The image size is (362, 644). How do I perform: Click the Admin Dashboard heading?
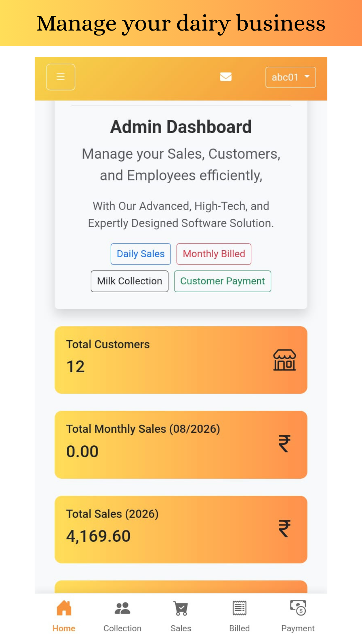click(181, 127)
